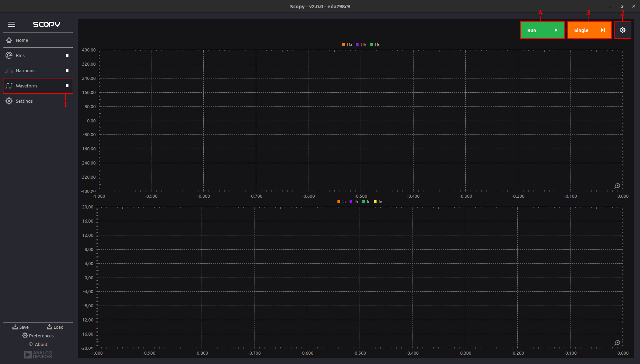This screenshot has height=364, width=640.
Task: Click the Ib purple legend swatch
Action: coord(351,202)
